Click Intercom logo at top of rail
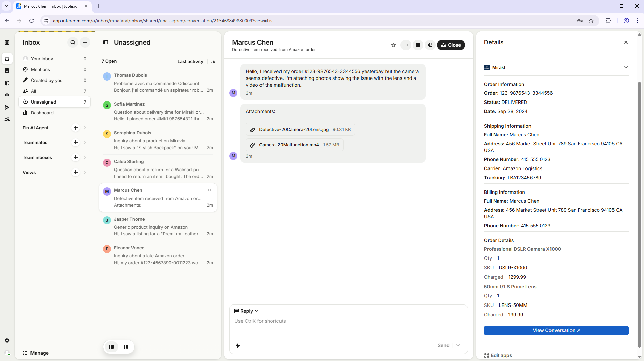The height and width of the screenshot is (361, 644). (x=7, y=42)
